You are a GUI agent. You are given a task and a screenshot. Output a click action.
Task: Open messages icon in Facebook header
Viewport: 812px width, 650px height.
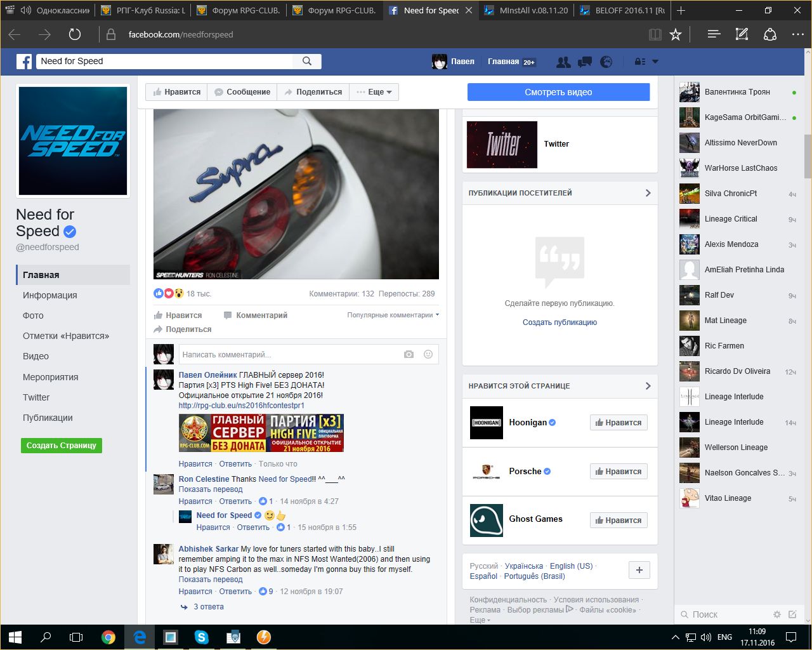point(585,62)
